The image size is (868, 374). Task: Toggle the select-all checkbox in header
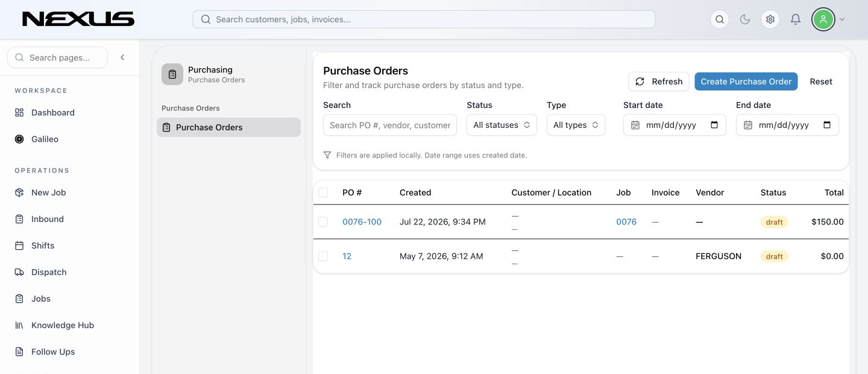point(323,192)
